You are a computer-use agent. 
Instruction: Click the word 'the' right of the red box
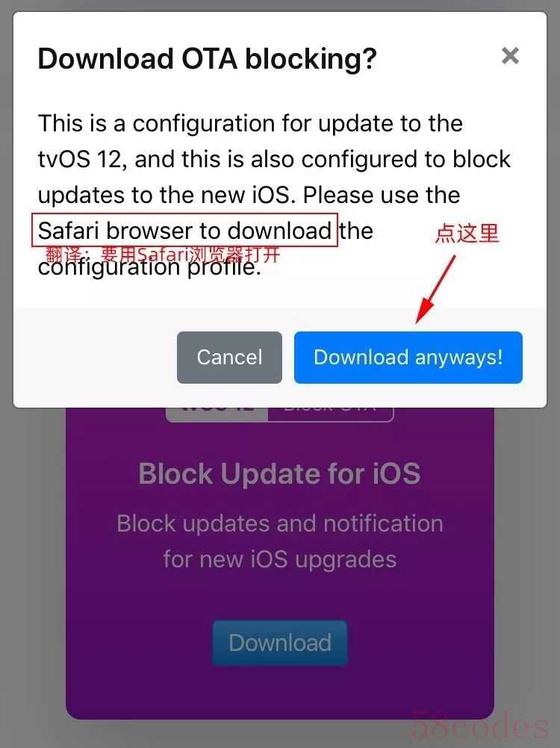(x=356, y=231)
